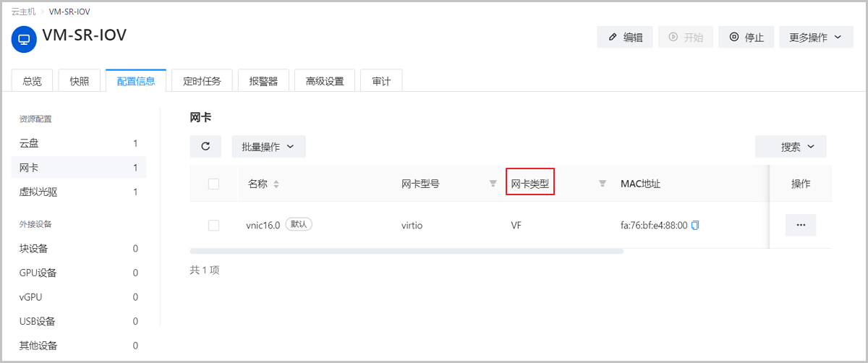Screen dimensions: 868x363
Task: Click the 编辑 pencil button
Action: click(x=625, y=37)
